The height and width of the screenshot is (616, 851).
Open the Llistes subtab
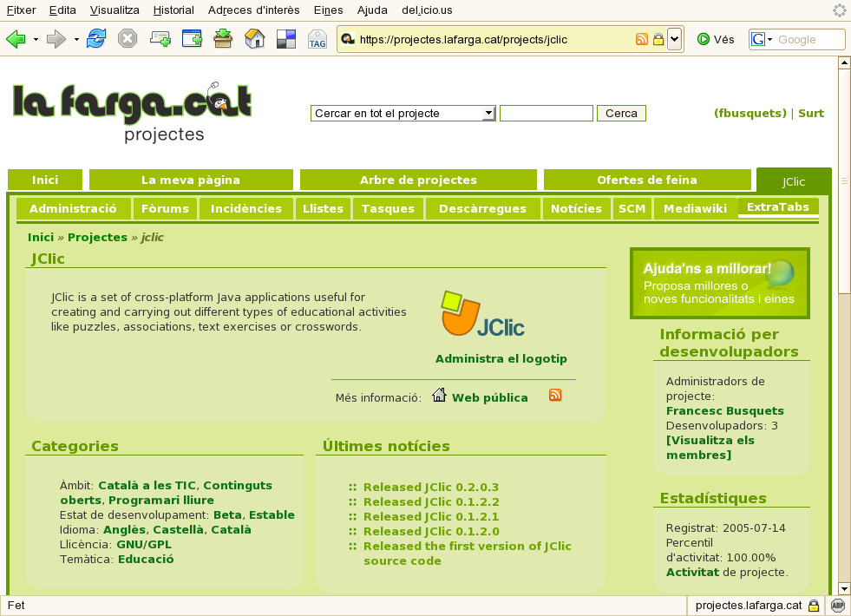coord(323,208)
